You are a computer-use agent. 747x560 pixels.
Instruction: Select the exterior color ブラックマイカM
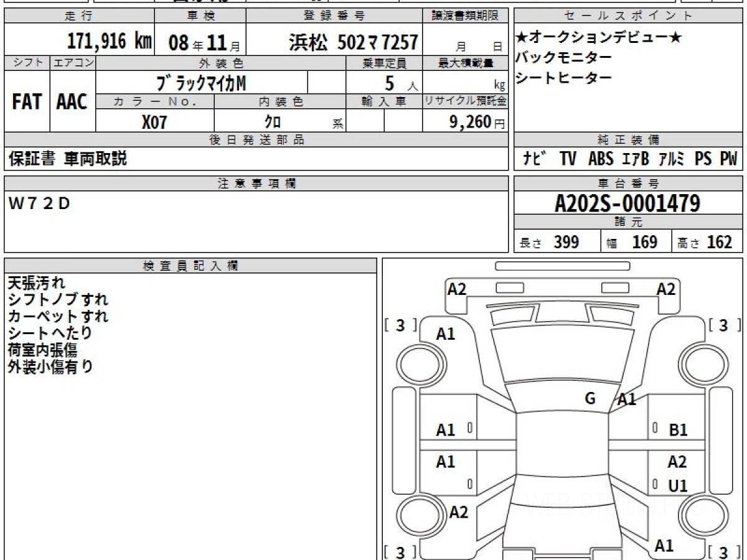201,83
